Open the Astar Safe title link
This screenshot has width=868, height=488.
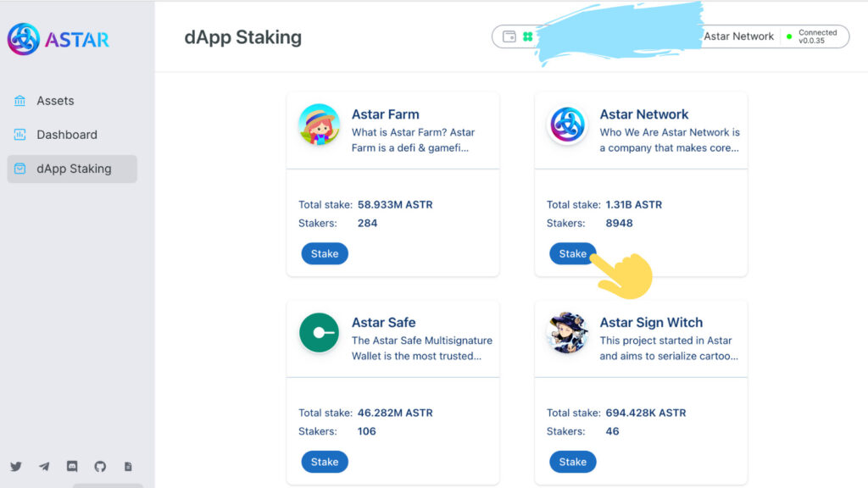(x=384, y=322)
